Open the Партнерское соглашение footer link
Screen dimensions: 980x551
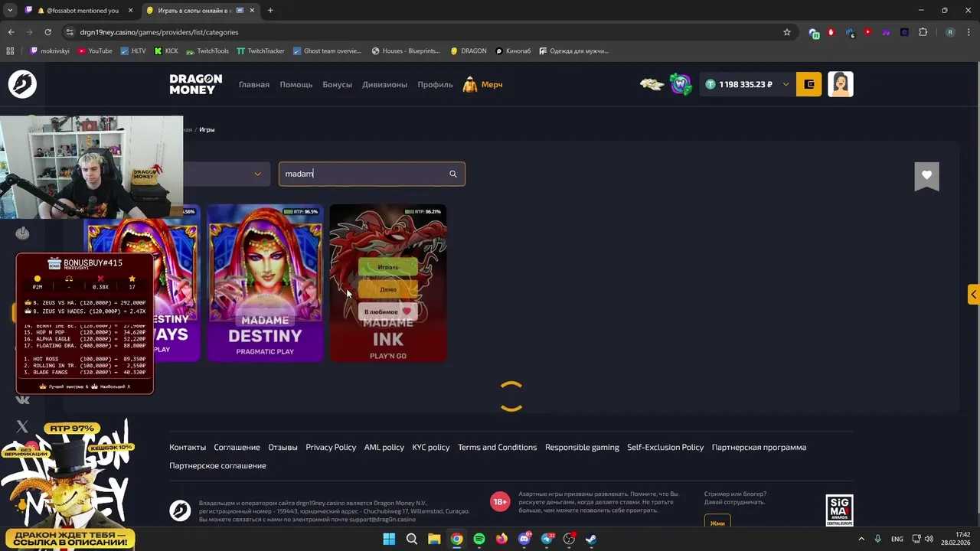point(217,465)
